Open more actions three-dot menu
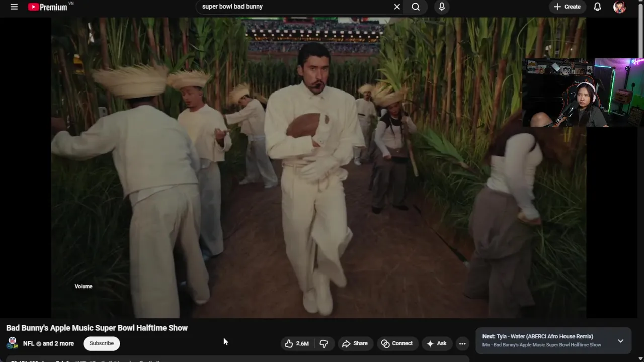The height and width of the screenshot is (362, 644). [462, 343]
